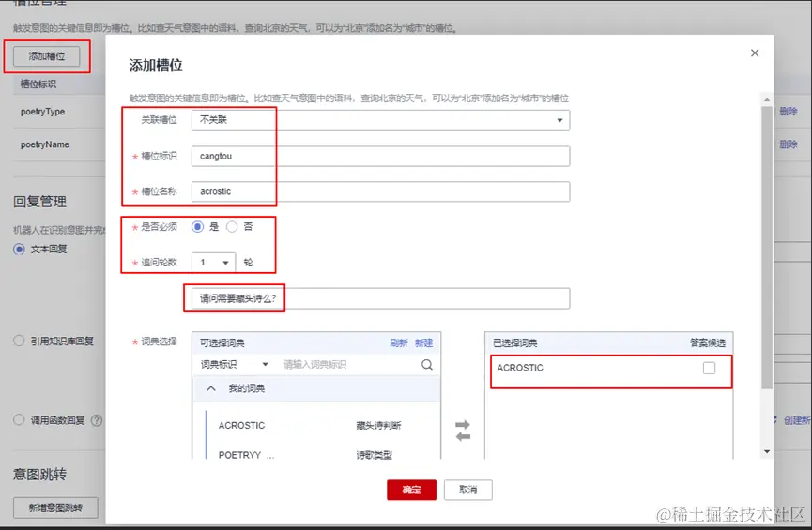Click the dialog scrollbar down arrow
This screenshot has width=812, height=530.
(x=766, y=451)
